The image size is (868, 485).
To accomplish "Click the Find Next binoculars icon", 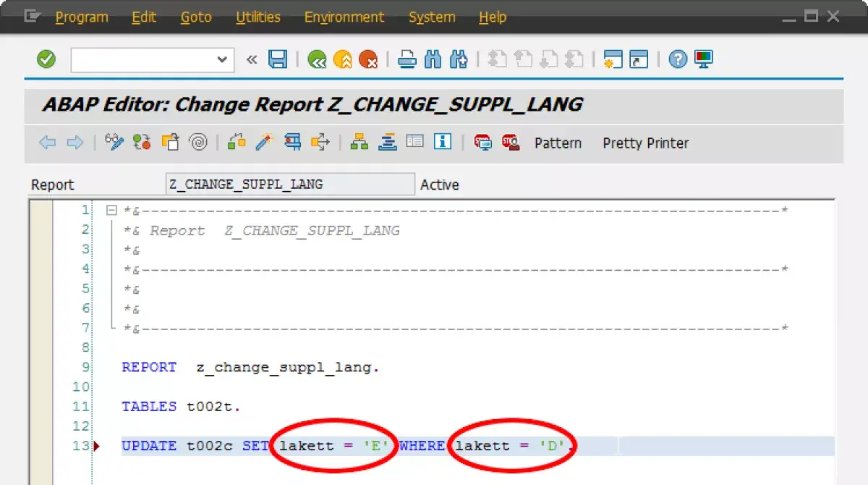I will tap(458, 59).
